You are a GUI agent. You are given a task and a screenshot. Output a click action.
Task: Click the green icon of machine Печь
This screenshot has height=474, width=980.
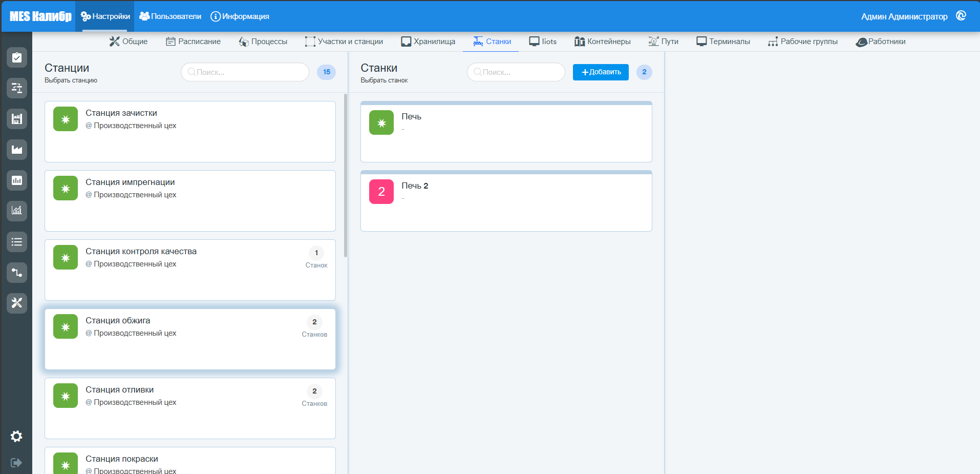point(381,122)
